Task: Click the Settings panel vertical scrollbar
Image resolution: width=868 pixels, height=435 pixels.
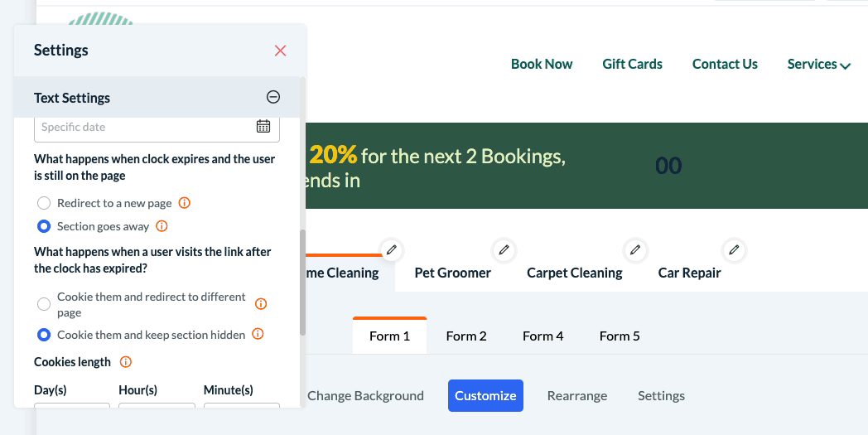Action: pos(302,282)
